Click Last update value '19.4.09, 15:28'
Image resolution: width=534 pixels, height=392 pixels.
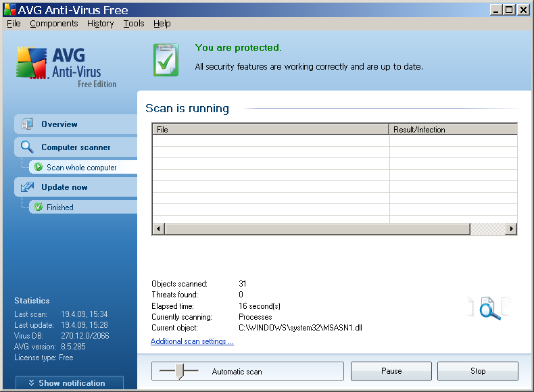(x=84, y=324)
